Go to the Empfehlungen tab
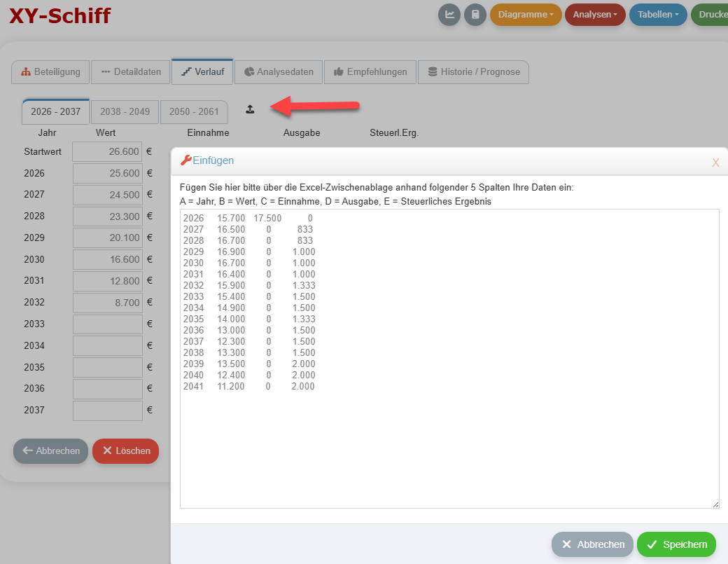The image size is (728, 564). pos(370,71)
